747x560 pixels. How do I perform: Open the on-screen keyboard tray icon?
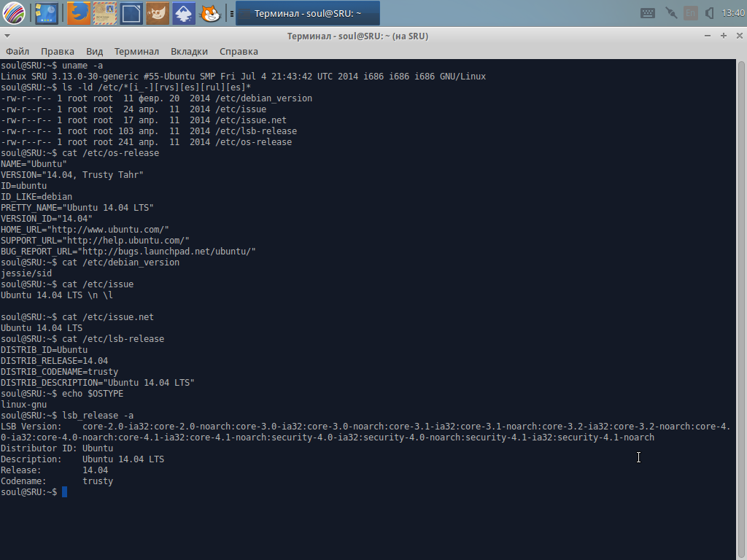point(648,13)
